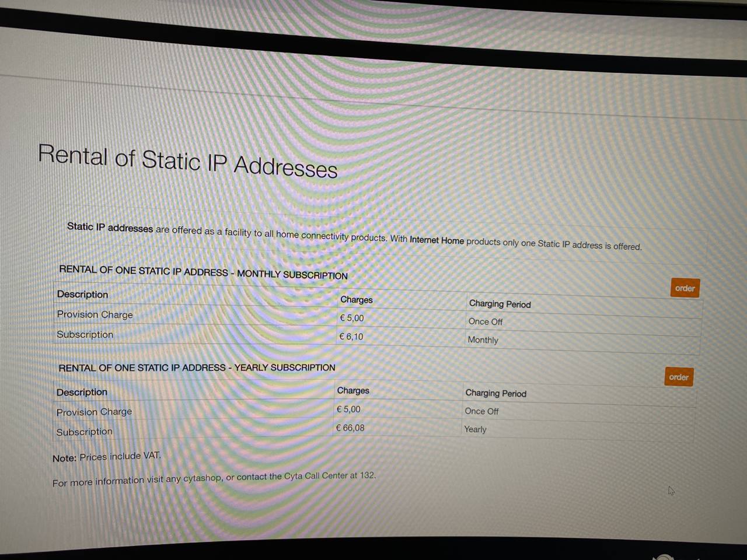Viewport: 747px width, 560px height.
Task: Click bold 'Static IP addresses' text in intro
Action: [x=110, y=228]
